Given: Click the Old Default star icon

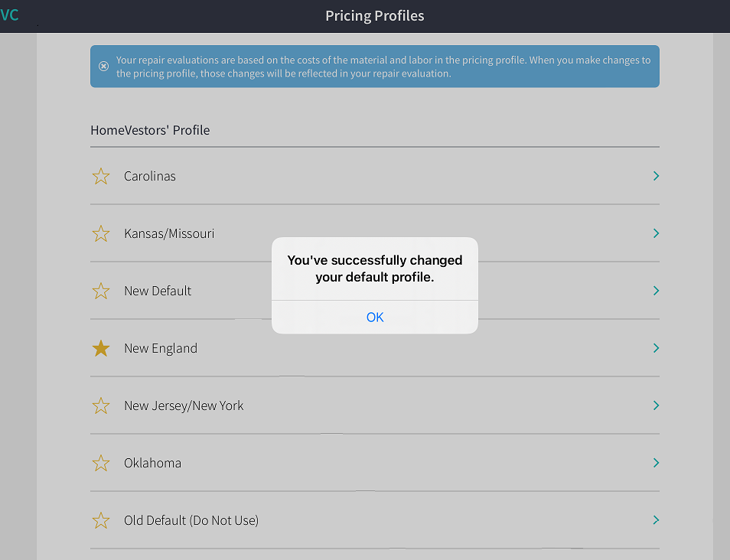Looking at the screenshot, I should pyautogui.click(x=101, y=520).
